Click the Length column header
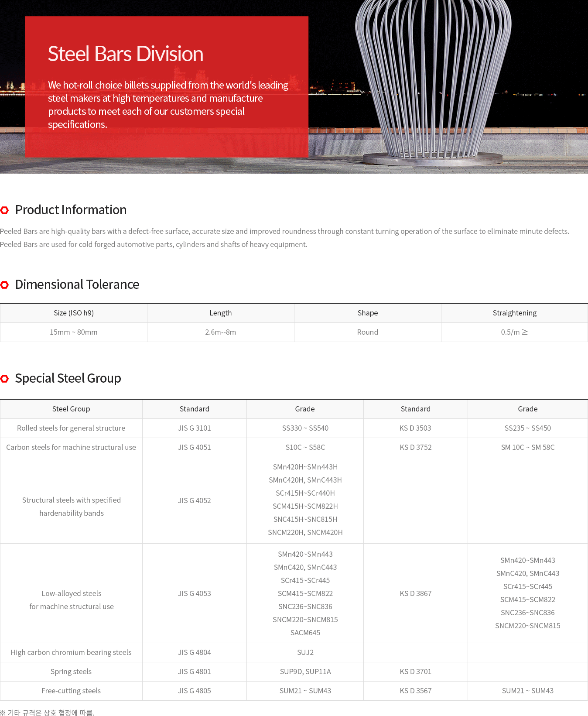 click(221, 313)
